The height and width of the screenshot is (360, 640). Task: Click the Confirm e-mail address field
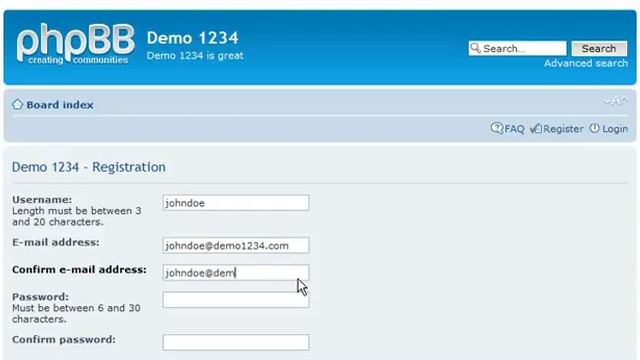(x=236, y=273)
